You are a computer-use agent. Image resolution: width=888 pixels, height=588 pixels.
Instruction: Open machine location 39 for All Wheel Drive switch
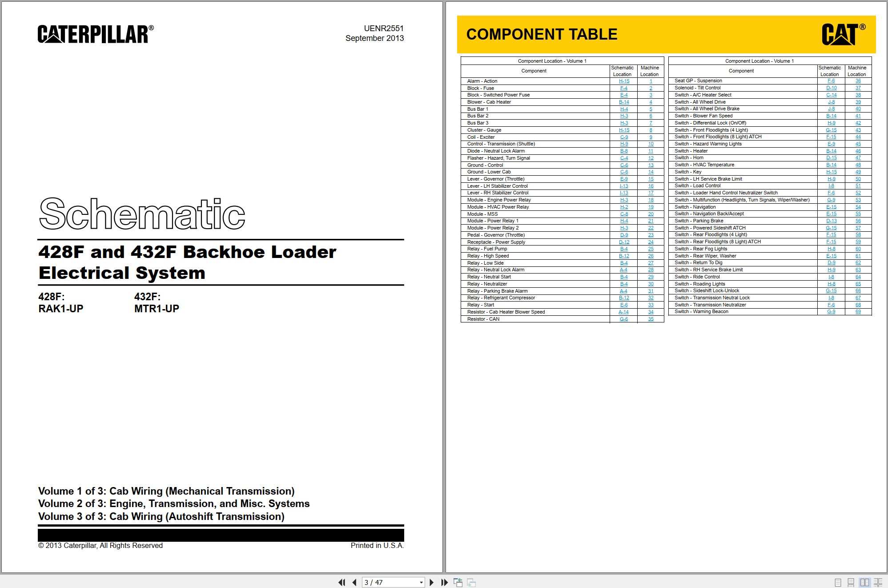pyautogui.click(x=858, y=102)
